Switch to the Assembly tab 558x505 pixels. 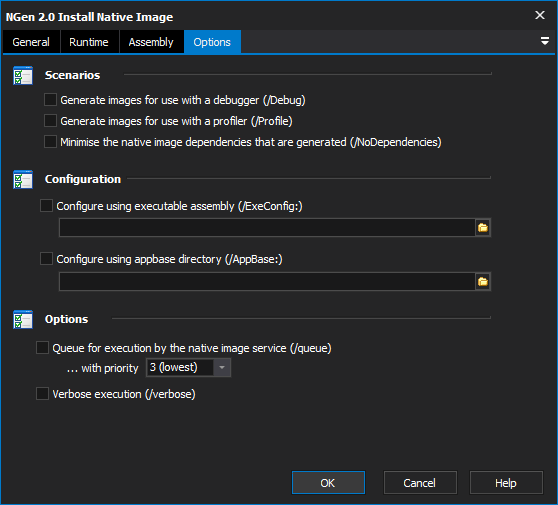[151, 42]
